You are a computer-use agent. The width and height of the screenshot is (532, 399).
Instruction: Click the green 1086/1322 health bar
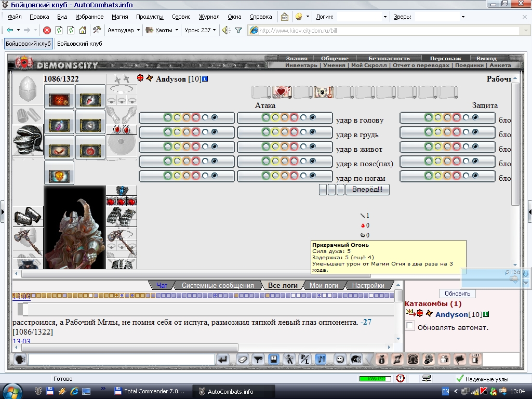(x=375, y=378)
